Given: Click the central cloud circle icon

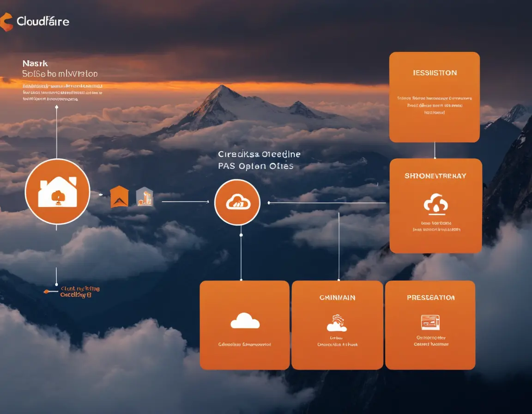Looking at the screenshot, I should tap(237, 202).
